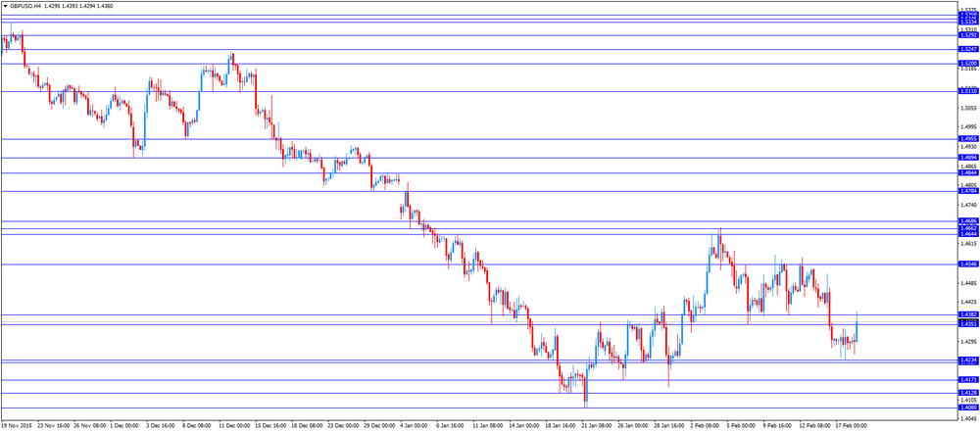This screenshot has width=980, height=432.
Task: Select the 1.4080 price level label
Action: (968, 408)
